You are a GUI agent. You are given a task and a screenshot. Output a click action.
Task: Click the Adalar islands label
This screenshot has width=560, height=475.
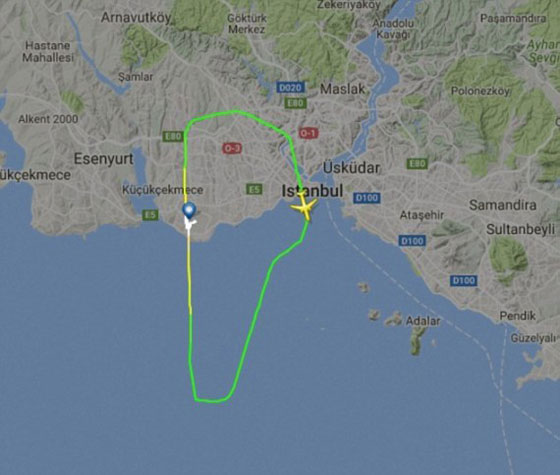click(423, 321)
